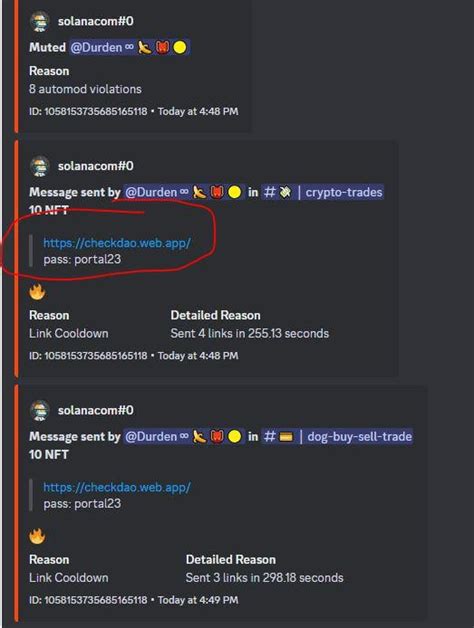Click the fire emoji in crypto-trades embed

(37, 292)
